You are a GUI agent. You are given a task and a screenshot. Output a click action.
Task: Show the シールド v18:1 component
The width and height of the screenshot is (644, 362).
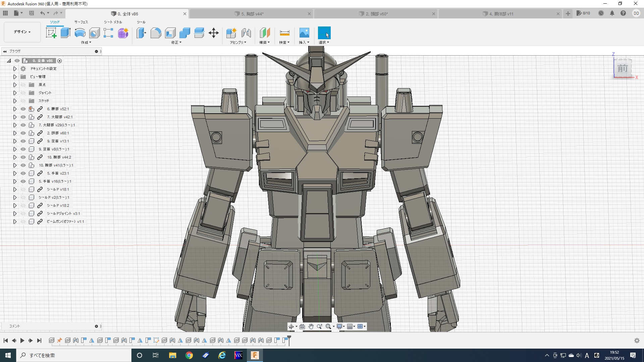[x=23, y=189]
